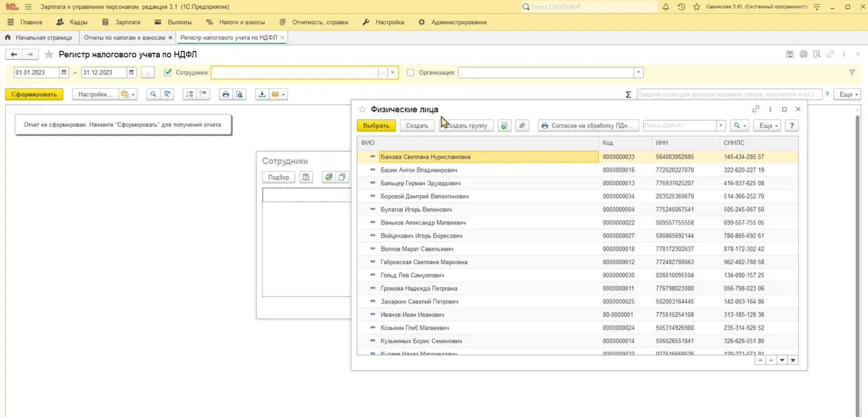Open print preview icon in top-right corner

tap(816, 54)
